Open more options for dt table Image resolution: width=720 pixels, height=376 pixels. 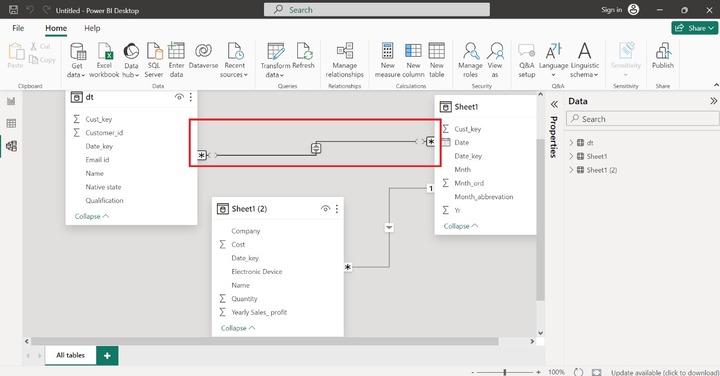[x=191, y=97]
